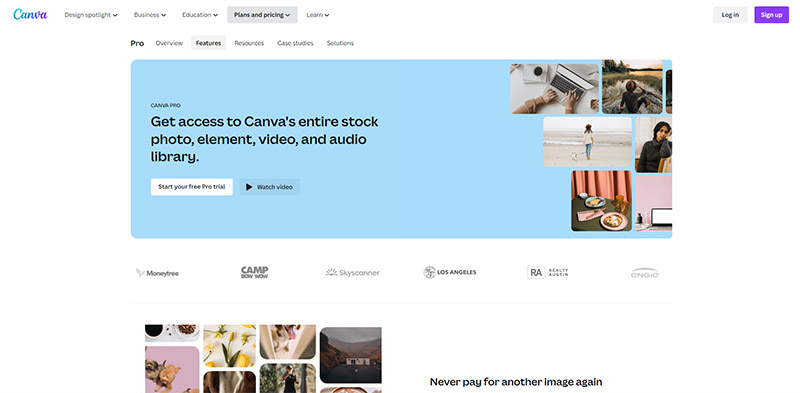
Task: Open the coffee cup and beans photo
Action: pyautogui.click(x=172, y=333)
